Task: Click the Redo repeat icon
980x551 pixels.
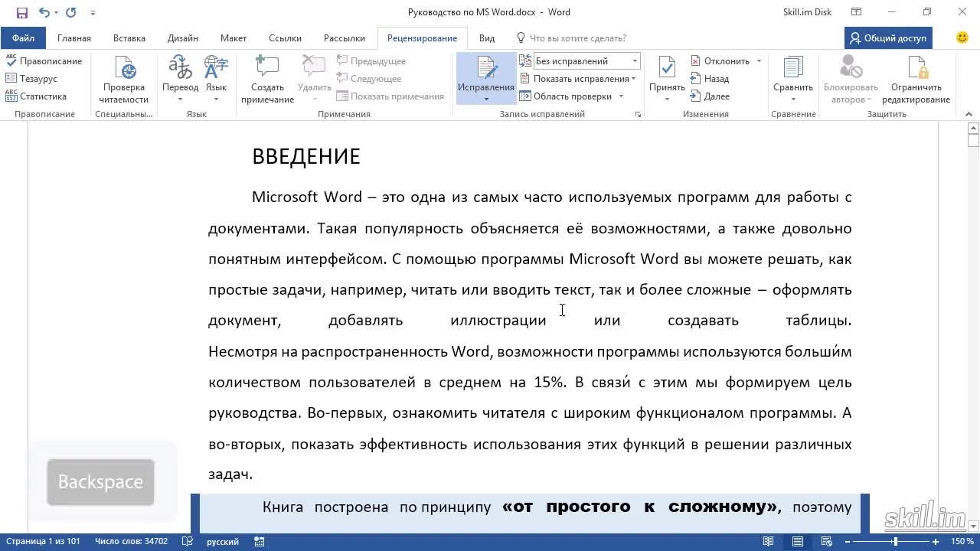Action: pyautogui.click(x=71, y=12)
